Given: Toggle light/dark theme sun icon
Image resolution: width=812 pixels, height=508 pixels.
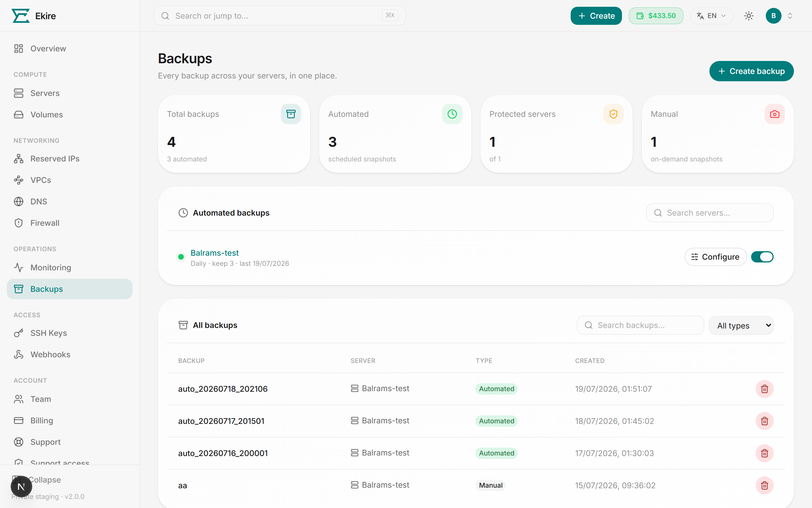Looking at the screenshot, I should [749, 16].
